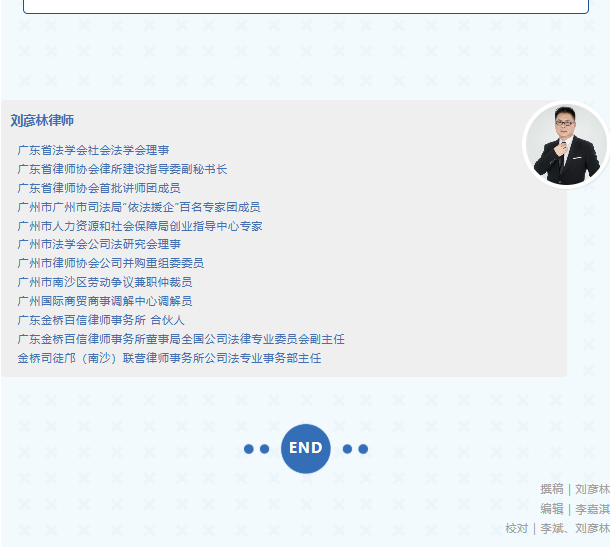This screenshot has width=610, height=547.
Task: Click the 撰稿 author credit line
Action: 574,489
